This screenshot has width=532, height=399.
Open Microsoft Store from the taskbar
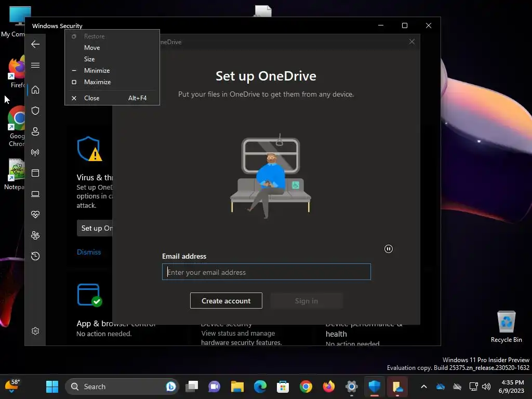tap(283, 387)
